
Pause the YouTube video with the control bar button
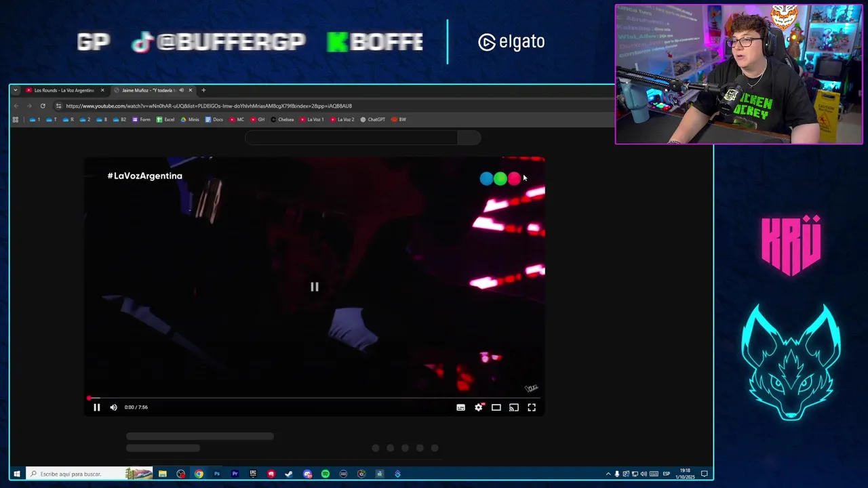96,407
